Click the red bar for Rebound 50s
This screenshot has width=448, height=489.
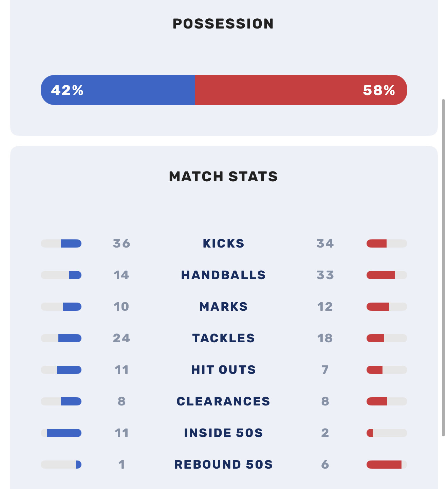point(384,465)
